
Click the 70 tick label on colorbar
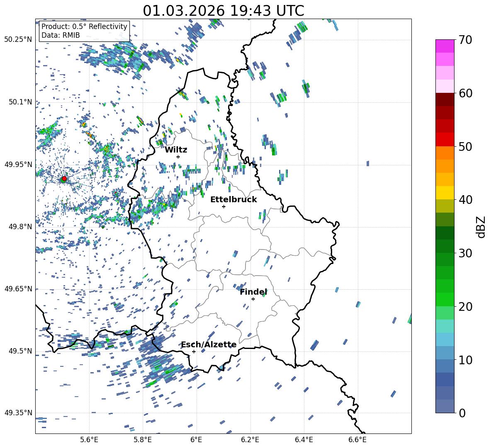click(465, 40)
